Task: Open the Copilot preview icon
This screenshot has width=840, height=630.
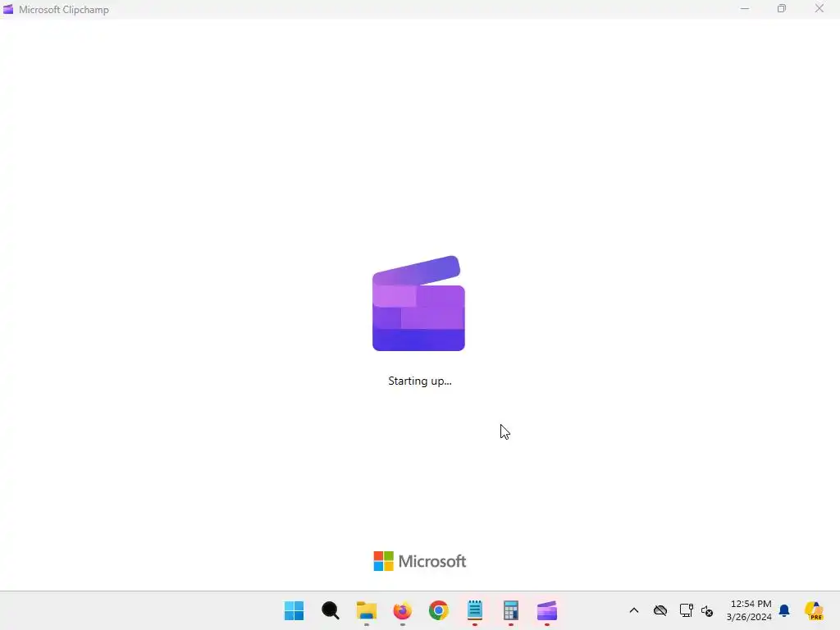Action: point(814,610)
